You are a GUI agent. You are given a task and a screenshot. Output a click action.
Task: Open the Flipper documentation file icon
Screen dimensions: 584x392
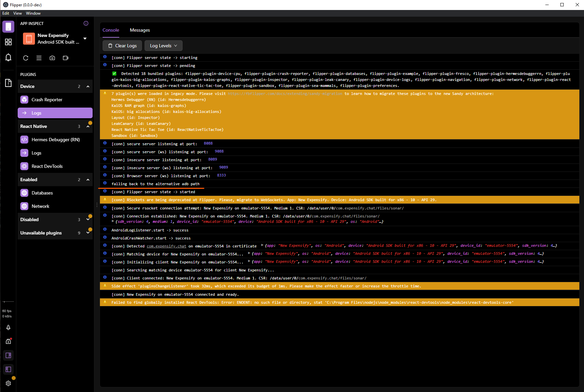tap(8, 83)
